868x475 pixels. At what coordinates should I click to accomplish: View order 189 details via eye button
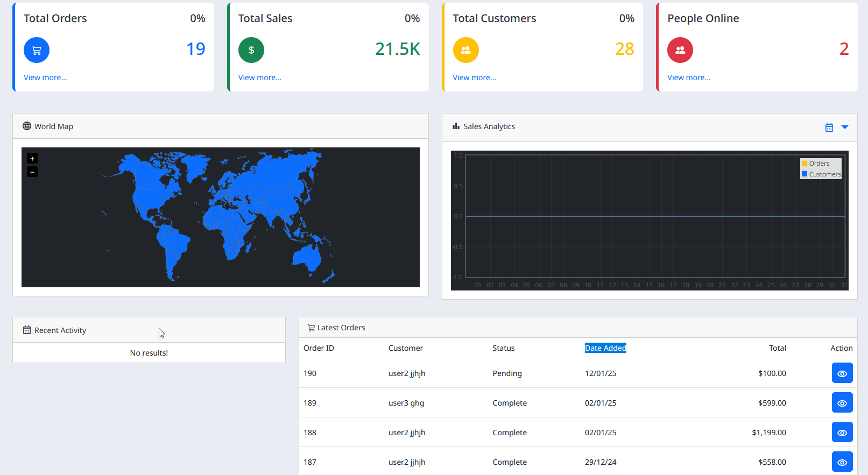point(842,403)
